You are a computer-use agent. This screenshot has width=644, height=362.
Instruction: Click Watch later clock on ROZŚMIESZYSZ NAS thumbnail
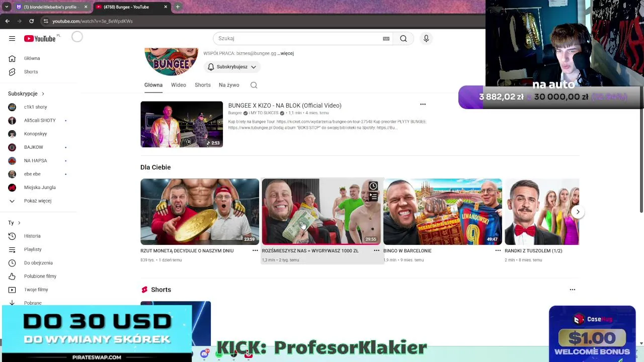[373, 186]
